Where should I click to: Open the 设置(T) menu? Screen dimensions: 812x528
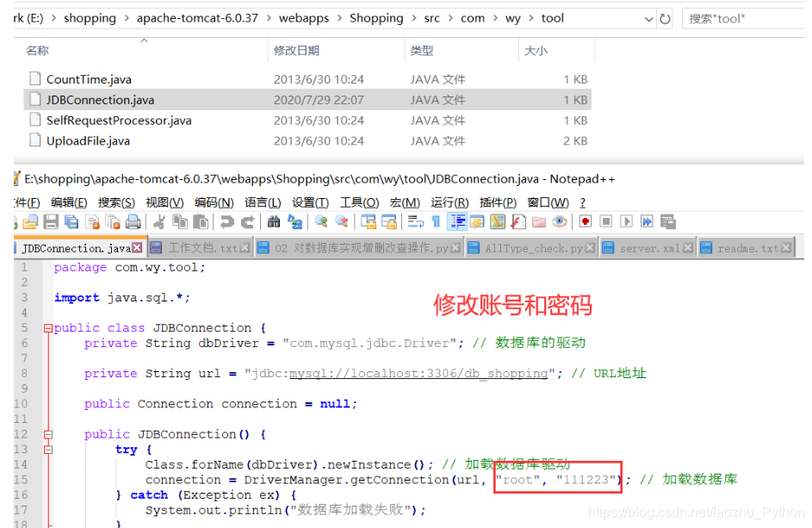point(310,202)
